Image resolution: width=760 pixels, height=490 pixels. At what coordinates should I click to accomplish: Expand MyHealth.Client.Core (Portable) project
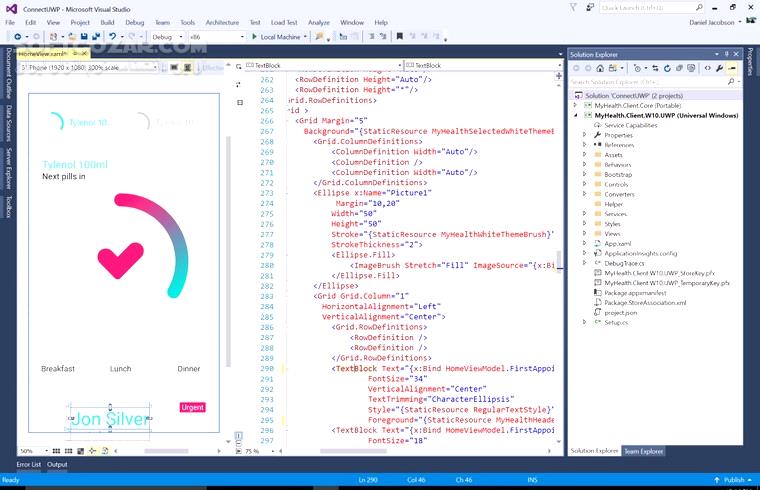pyautogui.click(x=575, y=105)
